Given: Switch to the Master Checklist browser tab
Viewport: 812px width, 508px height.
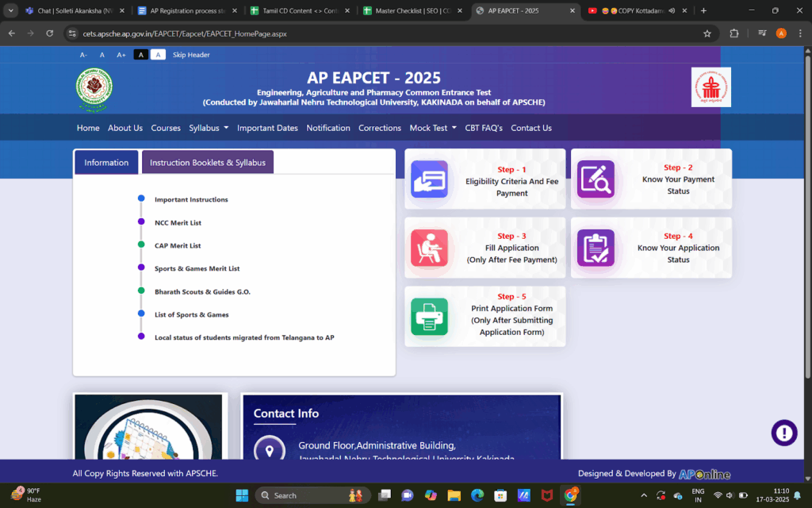Looking at the screenshot, I should pyautogui.click(x=413, y=10).
